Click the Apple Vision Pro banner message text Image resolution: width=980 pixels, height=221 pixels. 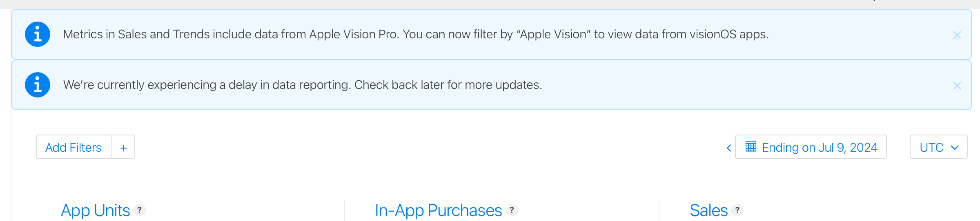coord(416,34)
